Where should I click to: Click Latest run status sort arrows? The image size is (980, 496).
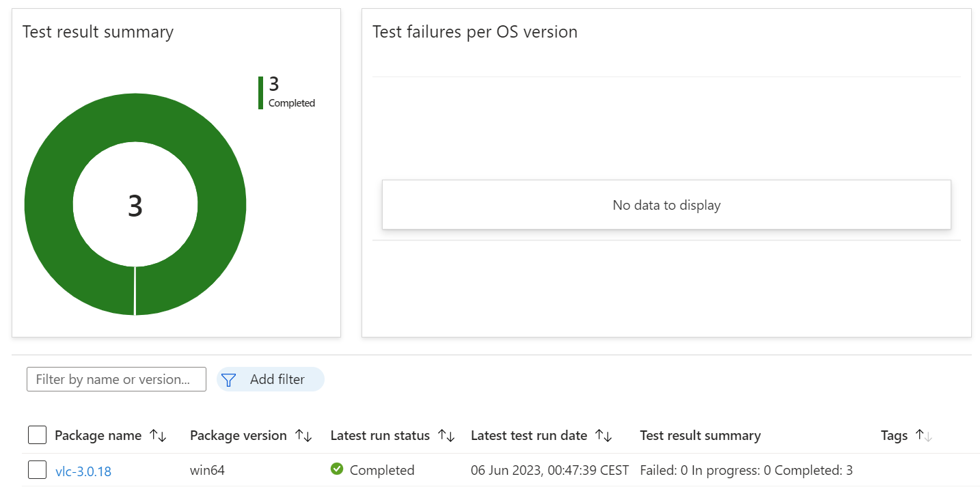click(446, 436)
